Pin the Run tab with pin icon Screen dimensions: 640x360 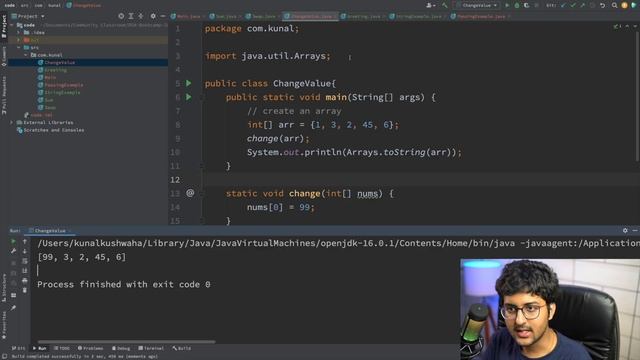(x=13, y=308)
